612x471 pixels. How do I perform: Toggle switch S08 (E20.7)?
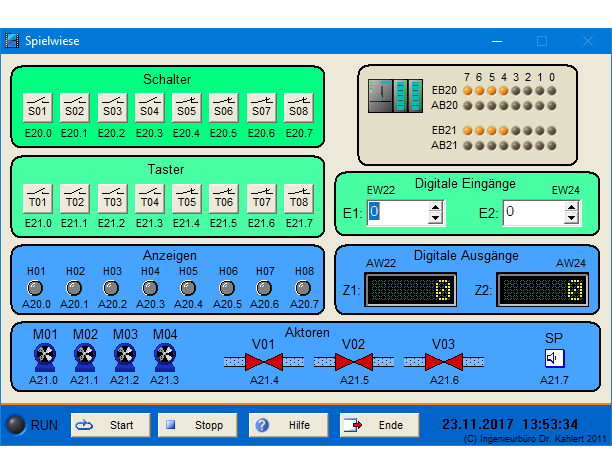(x=299, y=108)
